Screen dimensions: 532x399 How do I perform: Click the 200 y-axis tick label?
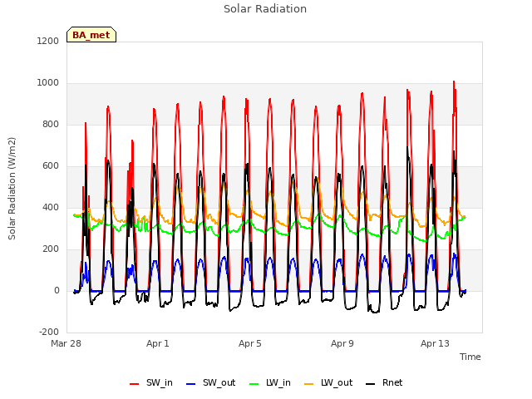pos(51,249)
